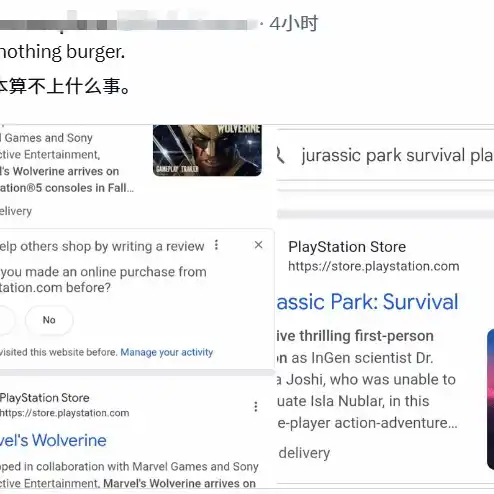The width and height of the screenshot is (494, 494).
Task: Open the Wolverine gameplay trailer thumbnail
Action: coord(207,150)
